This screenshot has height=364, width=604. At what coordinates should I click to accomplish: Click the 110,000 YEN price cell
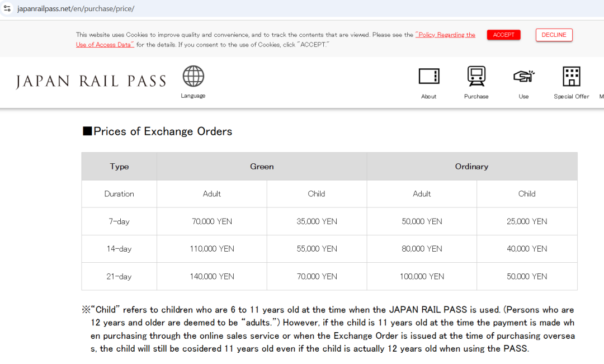212,249
